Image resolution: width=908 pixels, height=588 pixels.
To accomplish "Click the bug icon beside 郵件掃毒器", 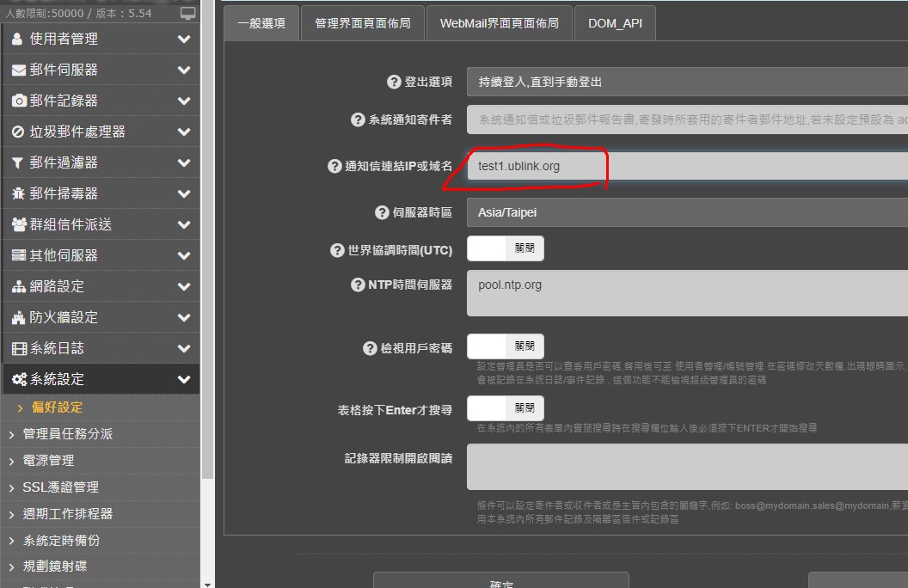I will pos(18,193).
